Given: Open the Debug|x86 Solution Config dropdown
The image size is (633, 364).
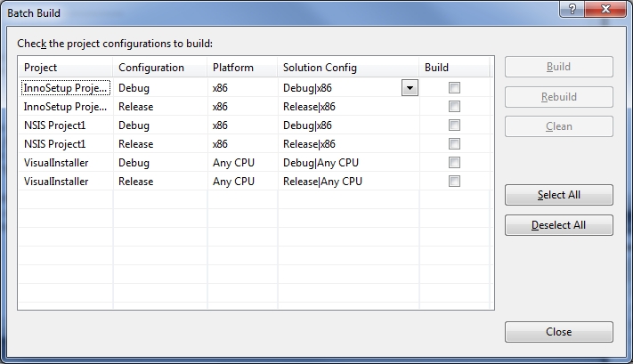Looking at the screenshot, I should pos(410,88).
